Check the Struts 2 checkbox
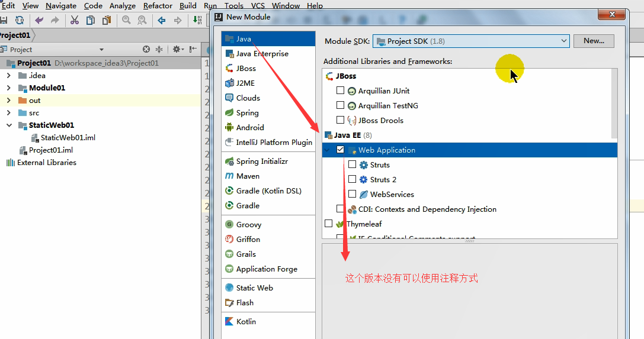Screen dimensions: 644x339 pyautogui.click(x=352, y=179)
